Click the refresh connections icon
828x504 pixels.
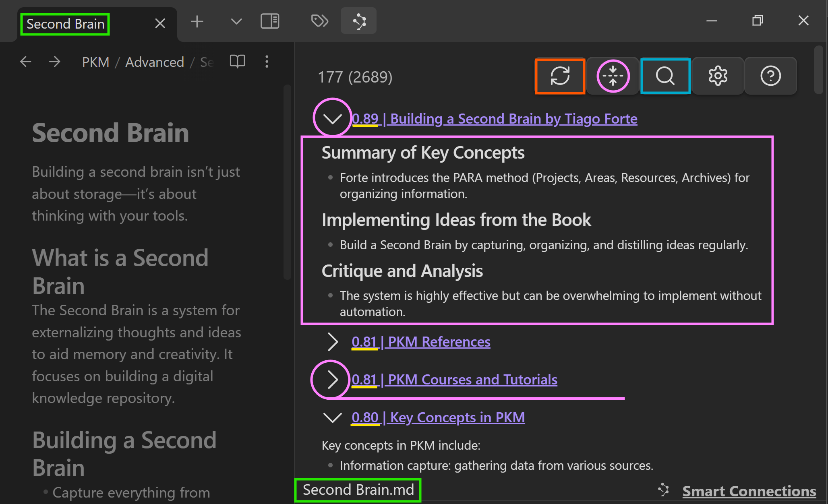pos(560,76)
